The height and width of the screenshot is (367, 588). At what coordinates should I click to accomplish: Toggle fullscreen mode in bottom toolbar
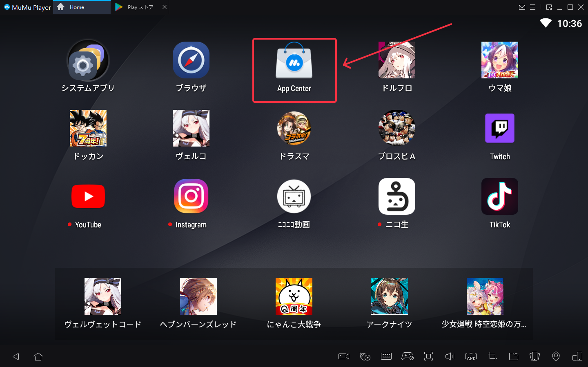(428, 356)
